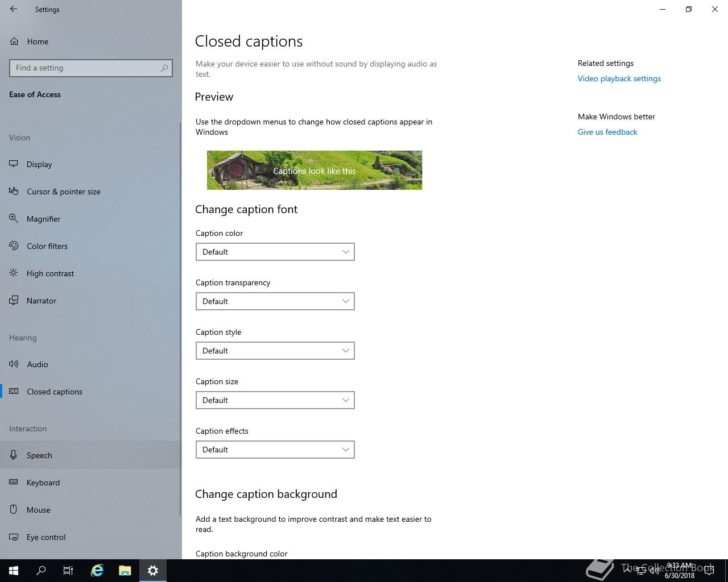Go back with the Settings arrow icon
This screenshot has height=582, width=728.
(x=14, y=9)
